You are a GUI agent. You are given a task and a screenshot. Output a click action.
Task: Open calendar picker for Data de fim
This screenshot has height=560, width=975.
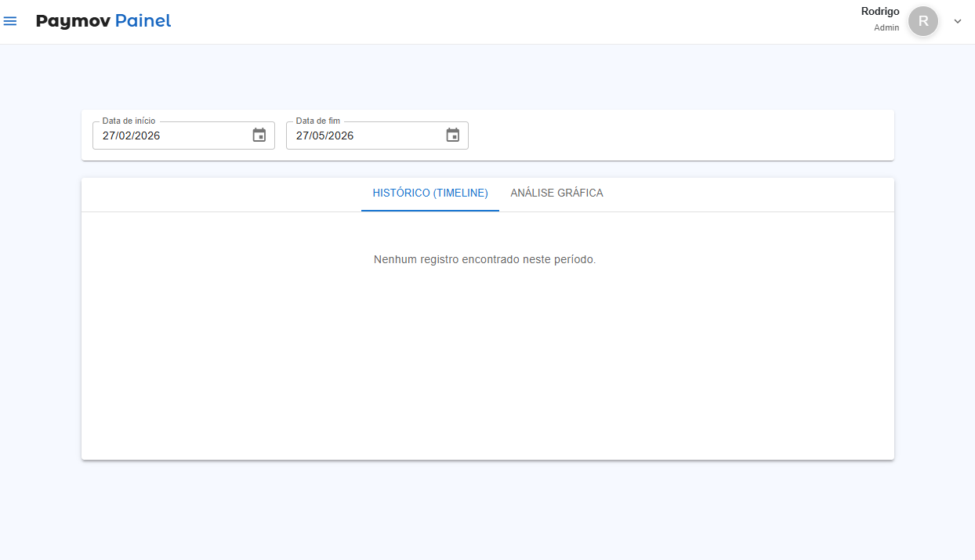tap(453, 135)
